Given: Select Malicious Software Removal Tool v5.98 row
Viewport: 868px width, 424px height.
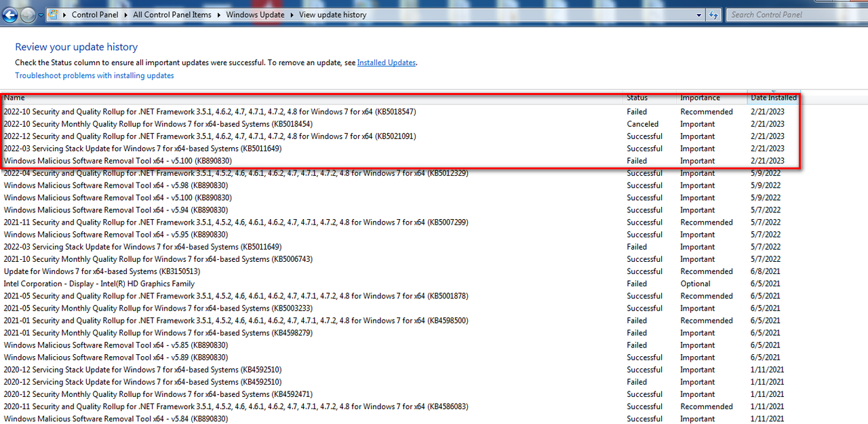Looking at the screenshot, I should tap(400, 185).
